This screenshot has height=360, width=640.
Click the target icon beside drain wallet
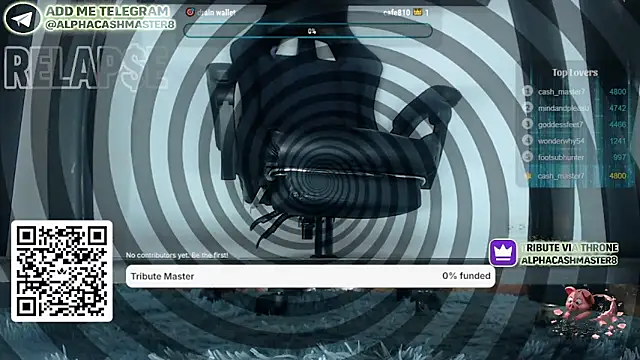190,12
